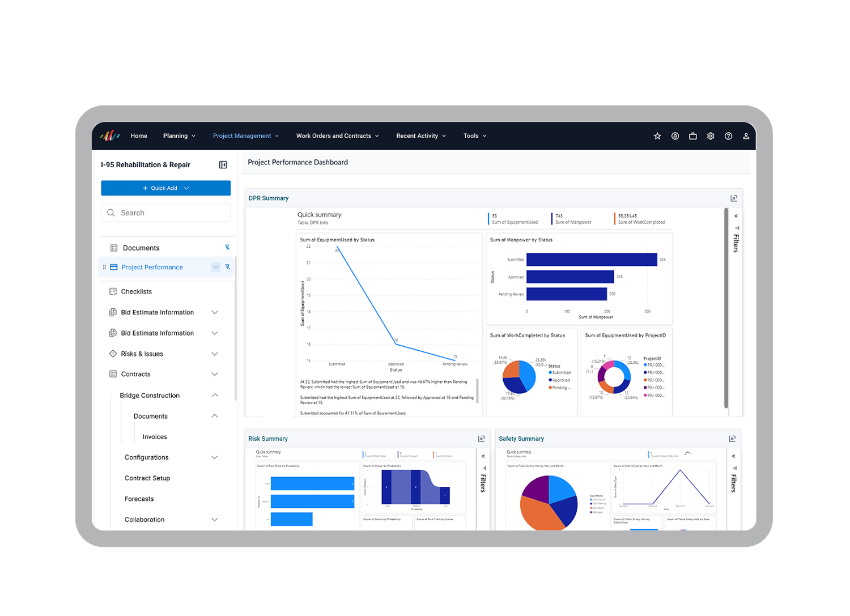Click the star favorites icon in top bar

[x=657, y=136]
